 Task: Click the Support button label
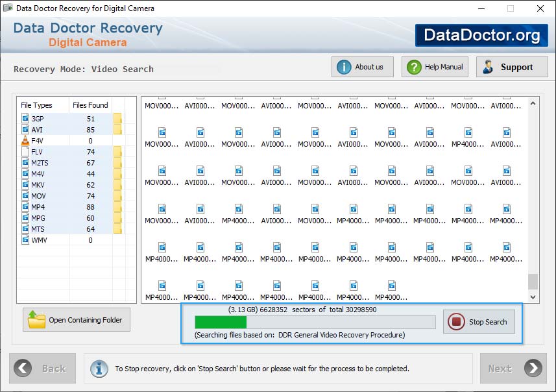(516, 67)
